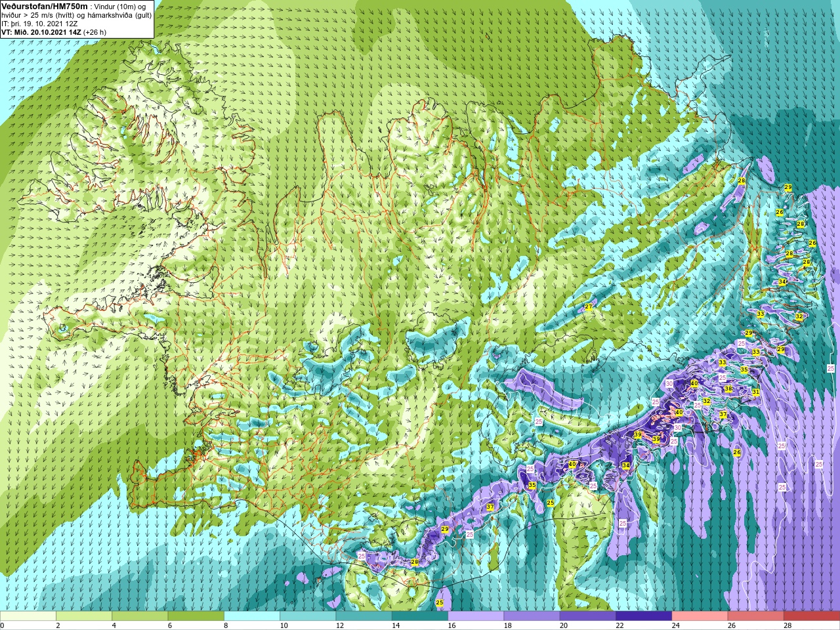Click the 'Veðurstofan/HM750m' title text

45,6
